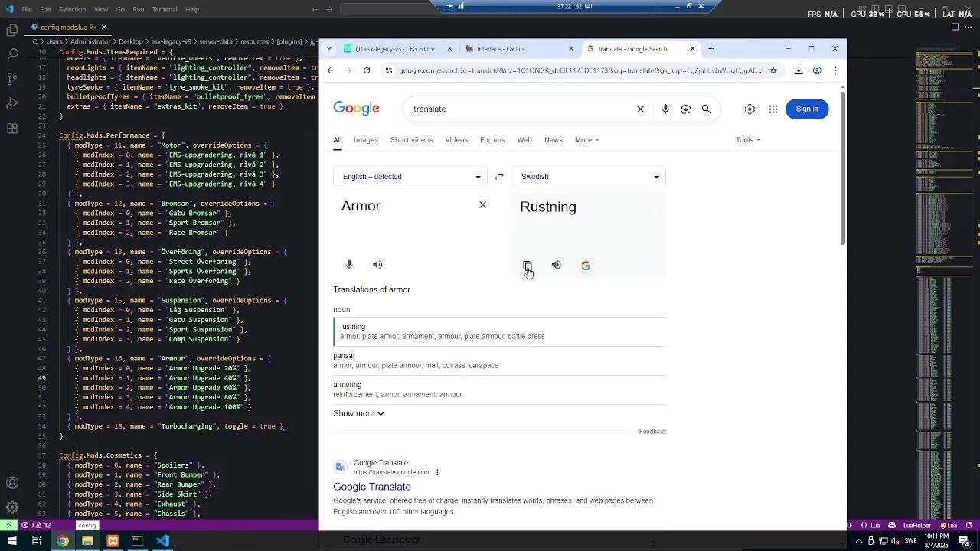
Task: Show hidden system tray icons
Action: point(858,541)
